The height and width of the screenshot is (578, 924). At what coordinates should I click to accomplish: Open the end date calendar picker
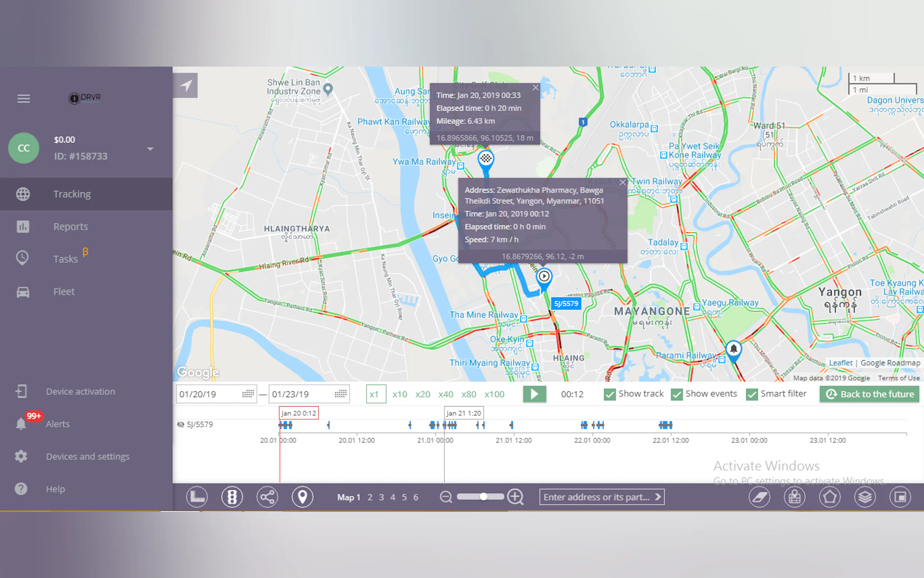340,394
